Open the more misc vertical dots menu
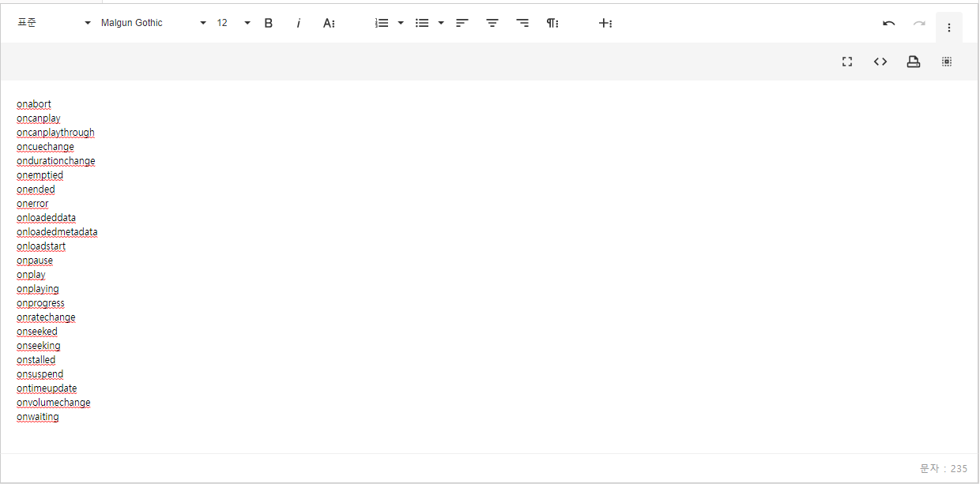Screen dimensions: 980x484 coord(949,27)
